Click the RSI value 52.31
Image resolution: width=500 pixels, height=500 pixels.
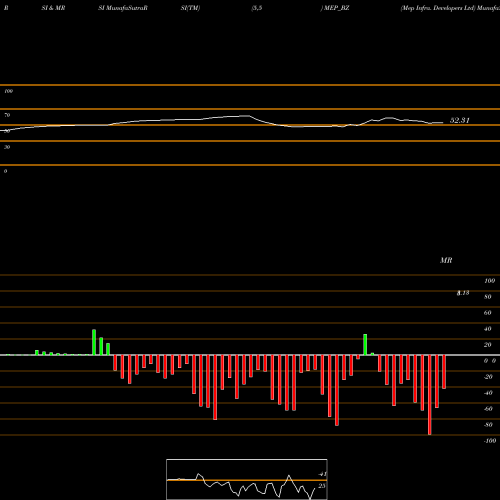coord(460,120)
